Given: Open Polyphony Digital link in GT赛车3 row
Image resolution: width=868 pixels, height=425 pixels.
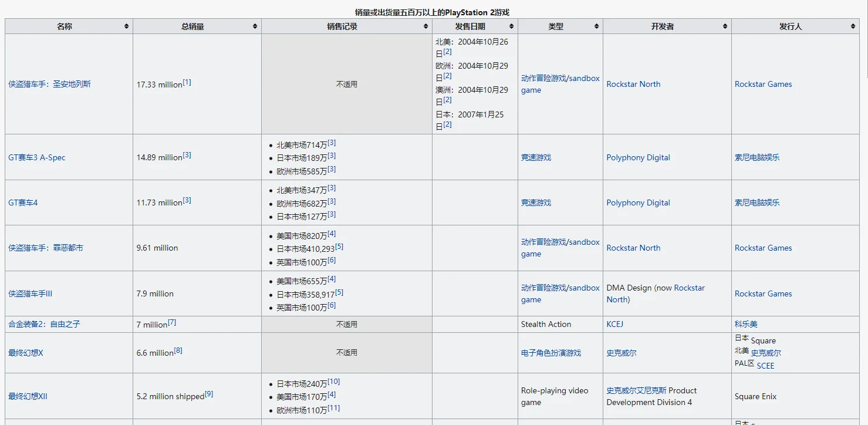Looking at the screenshot, I should pyautogui.click(x=638, y=157).
